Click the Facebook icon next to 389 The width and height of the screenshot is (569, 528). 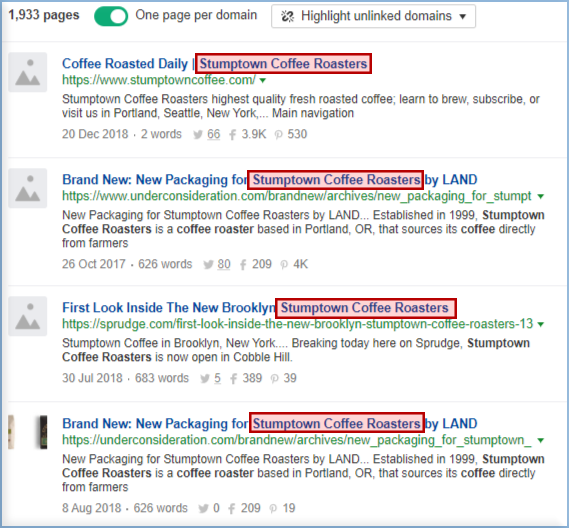point(233,378)
